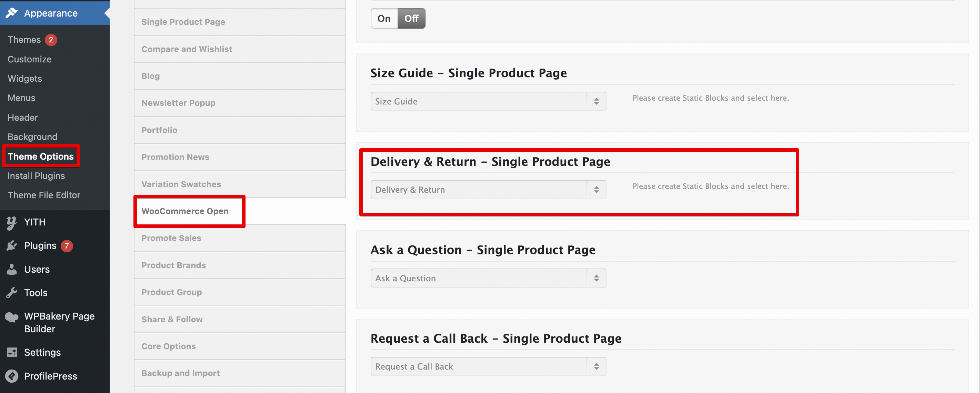Click the 'Ask a Question – Single Product Page' heading
Viewport: 980px width, 393px height.
483,250
